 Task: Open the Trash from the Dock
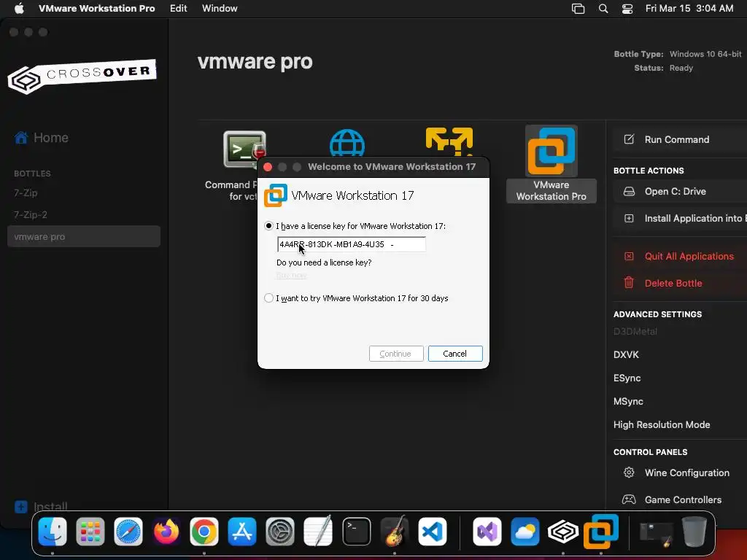(x=694, y=532)
